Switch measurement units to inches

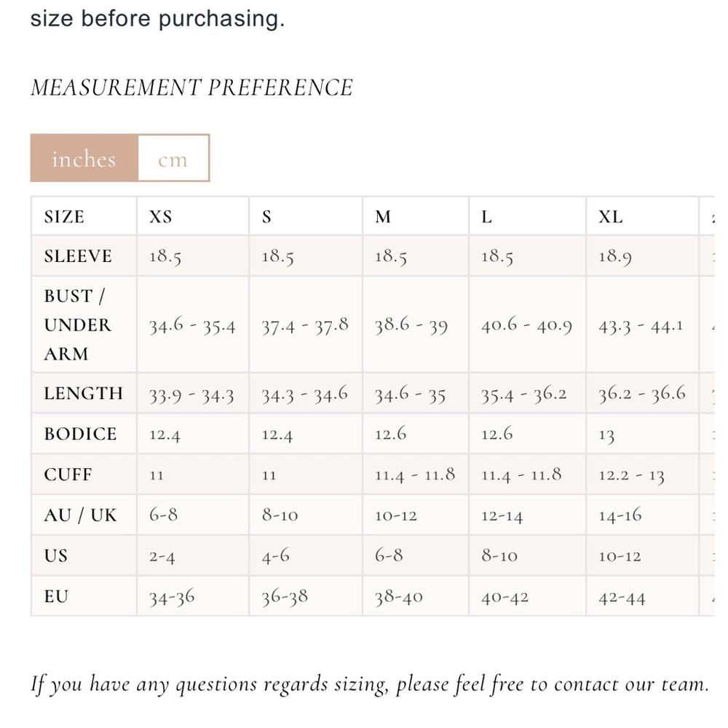(84, 158)
